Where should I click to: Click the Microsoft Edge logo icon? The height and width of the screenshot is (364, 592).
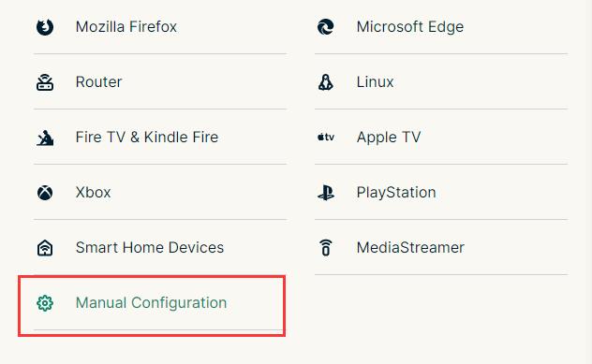coord(325,27)
